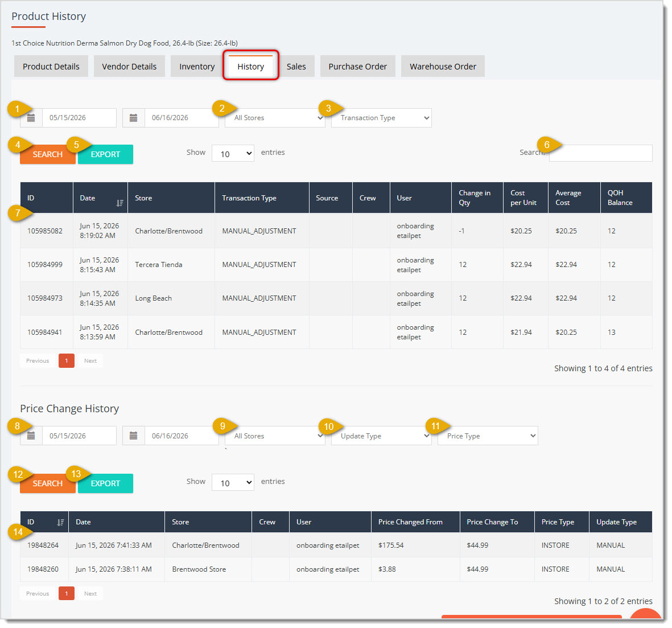Go to the Sales tab
This screenshot has width=672, height=628.
296,67
